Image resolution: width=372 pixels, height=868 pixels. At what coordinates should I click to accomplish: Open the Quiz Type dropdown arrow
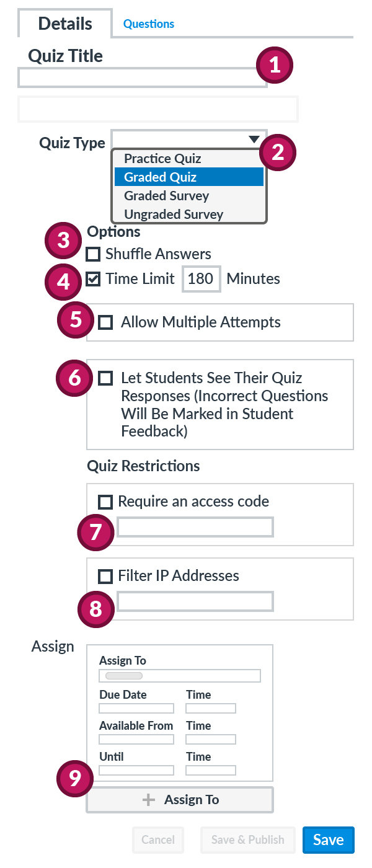pyautogui.click(x=254, y=139)
